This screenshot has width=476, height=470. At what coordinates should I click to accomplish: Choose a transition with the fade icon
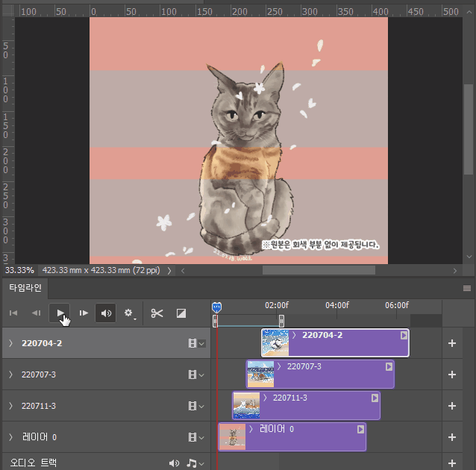(181, 313)
